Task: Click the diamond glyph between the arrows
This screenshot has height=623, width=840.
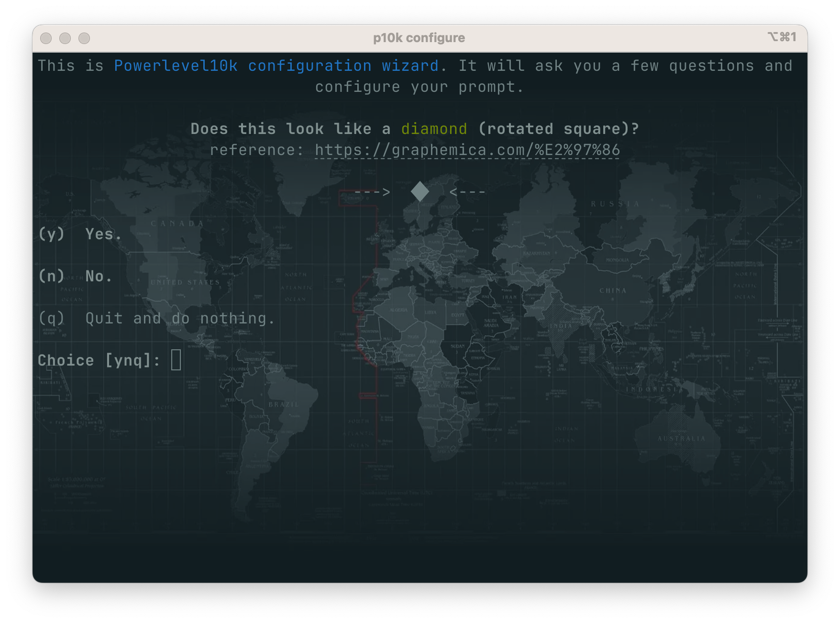Action: click(420, 192)
